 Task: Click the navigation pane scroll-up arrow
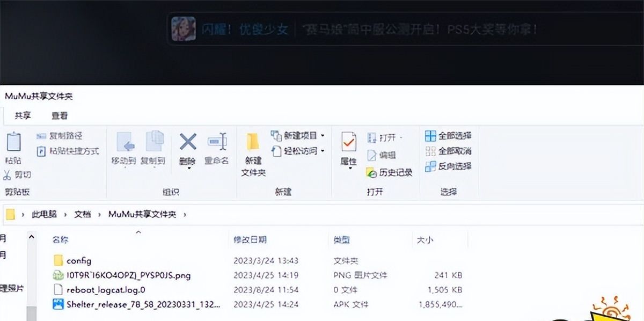coord(31,237)
